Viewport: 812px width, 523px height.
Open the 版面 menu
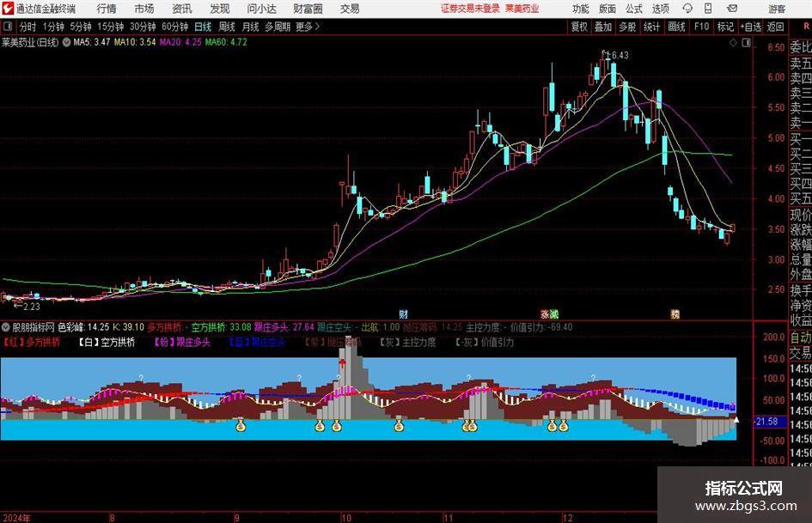click(x=607, y=9)
